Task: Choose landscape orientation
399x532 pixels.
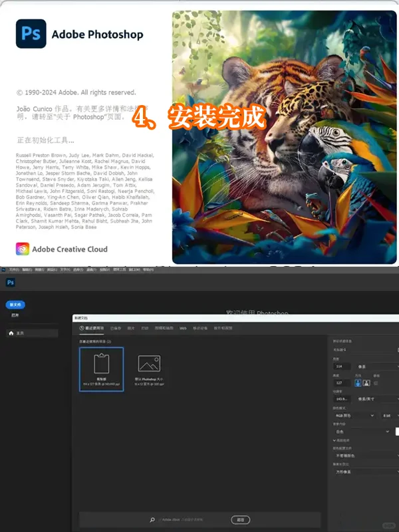Action: tap(366, 383)
